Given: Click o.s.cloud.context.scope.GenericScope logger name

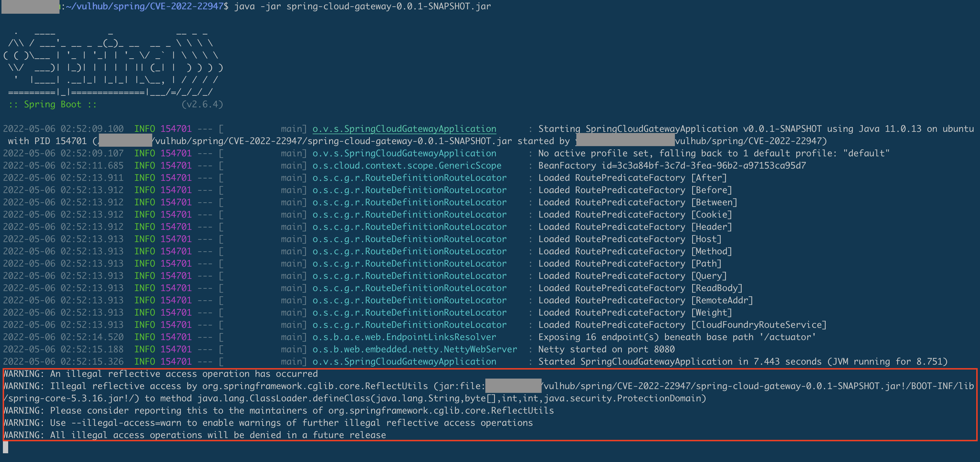Looking at the screenshot, I should point(407,166).
